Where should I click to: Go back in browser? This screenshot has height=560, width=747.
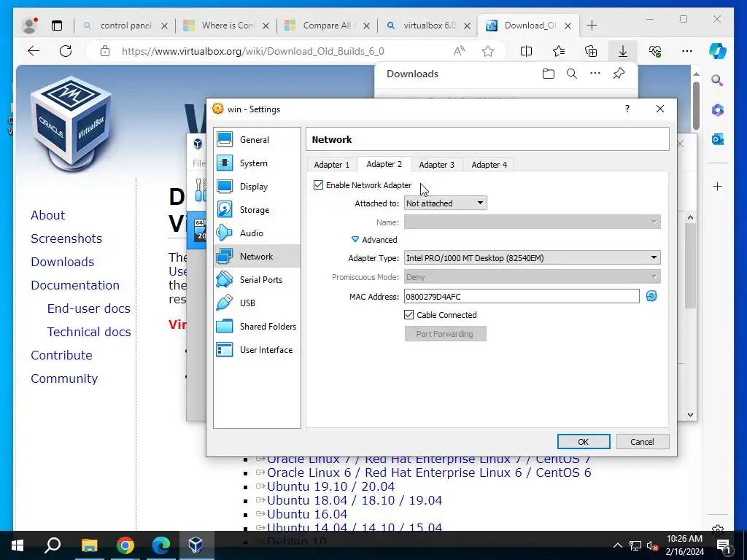coord(34,51)
